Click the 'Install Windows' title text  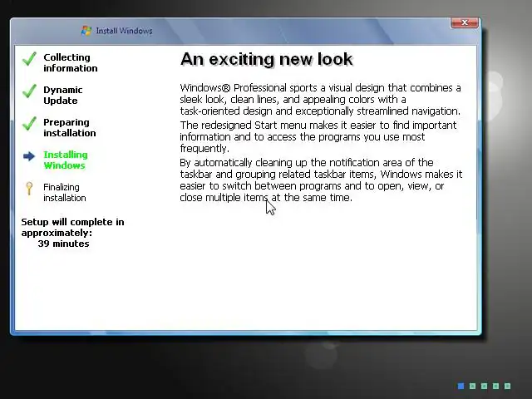124,31
